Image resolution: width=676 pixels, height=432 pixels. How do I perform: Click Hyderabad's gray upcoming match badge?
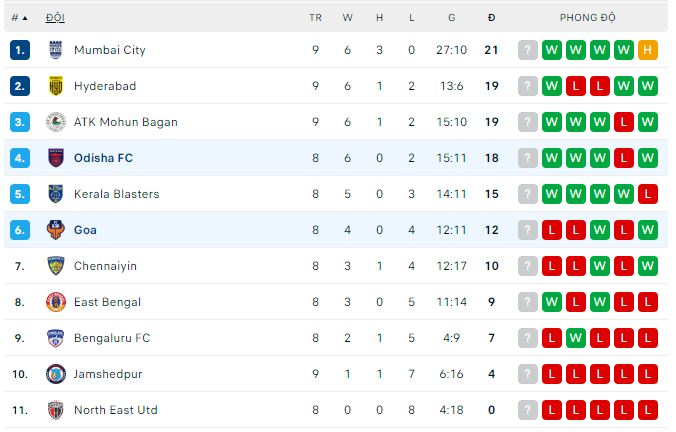coord(528,86)
